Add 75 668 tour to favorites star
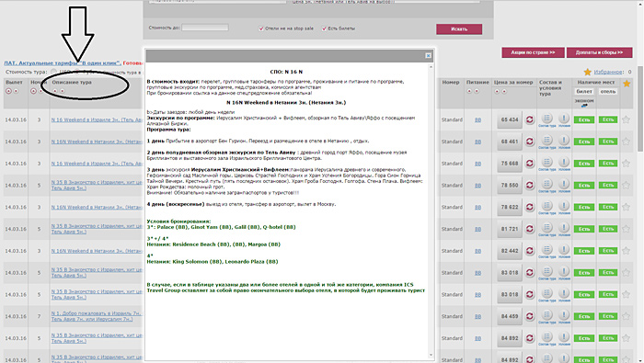This screenshot has height=363, width=644. point(626,164)
